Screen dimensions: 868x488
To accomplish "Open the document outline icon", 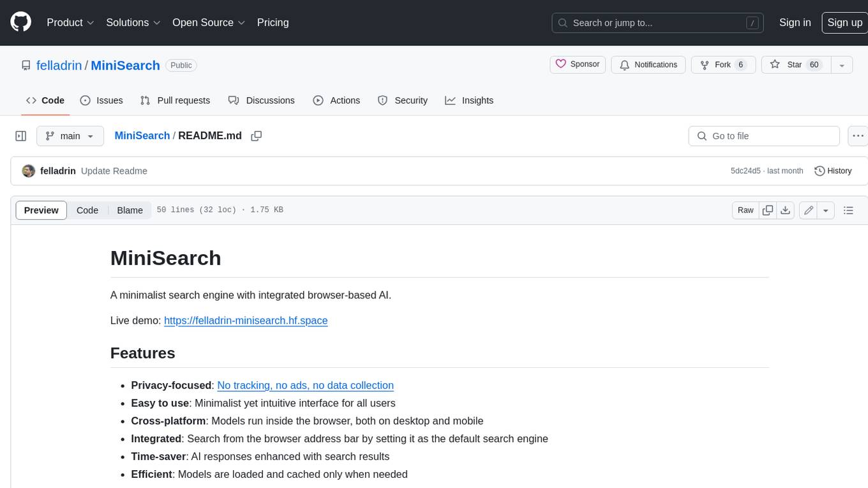I will tap(848, 210).
